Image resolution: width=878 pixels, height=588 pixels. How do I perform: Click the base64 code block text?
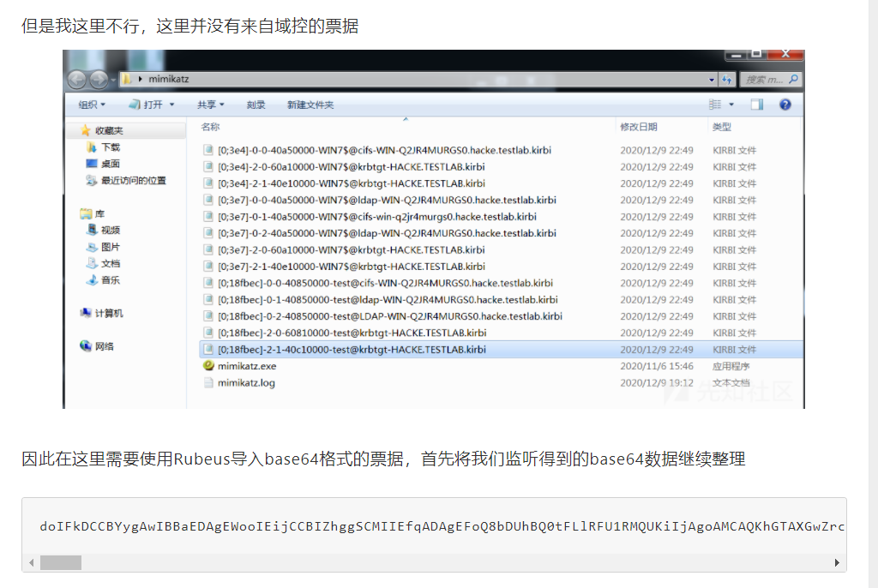[x=442, y=526]
